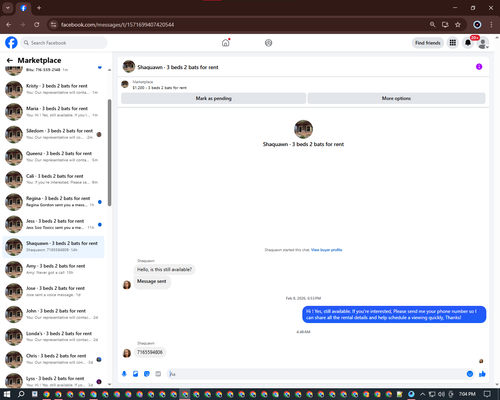Open the View buyer profile link
The width and height of the screenshot is (500, 400).
[x=326, y=250]
